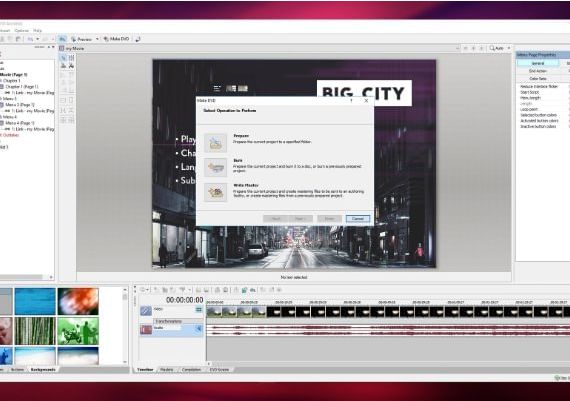Click the Chapter 1 (Page 1) page icon
Screen dimensions: 570x401
click(x=2, y=87)
